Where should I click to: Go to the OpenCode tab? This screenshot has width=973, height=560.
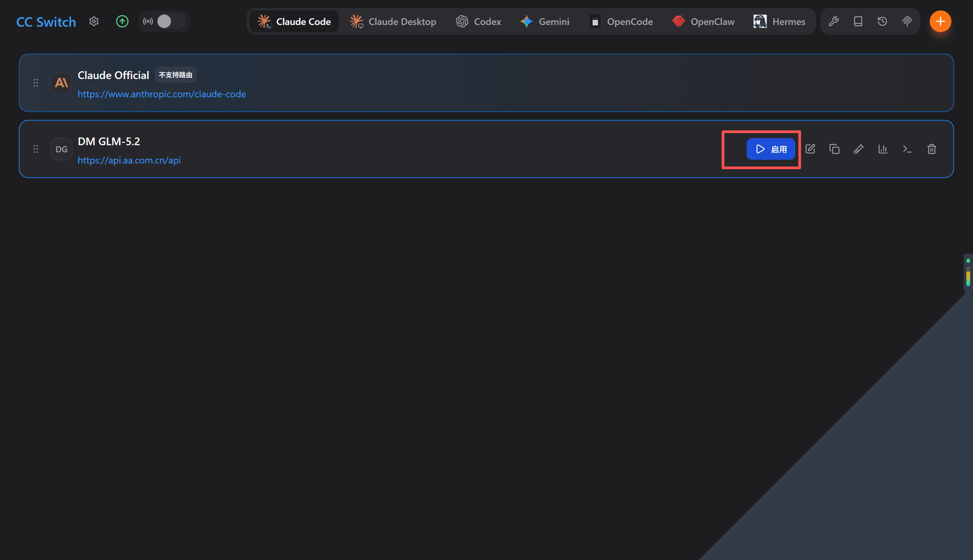pyautogui.click(x=621, y=22)
